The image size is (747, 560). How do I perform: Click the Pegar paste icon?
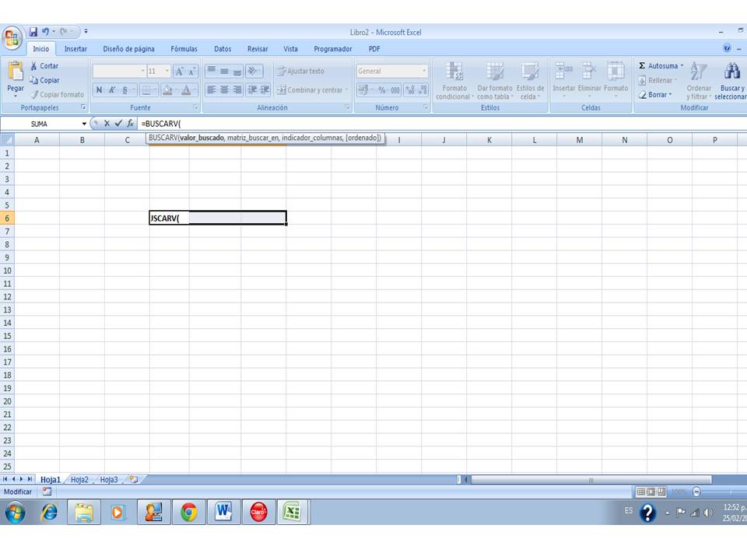[16, 72]
